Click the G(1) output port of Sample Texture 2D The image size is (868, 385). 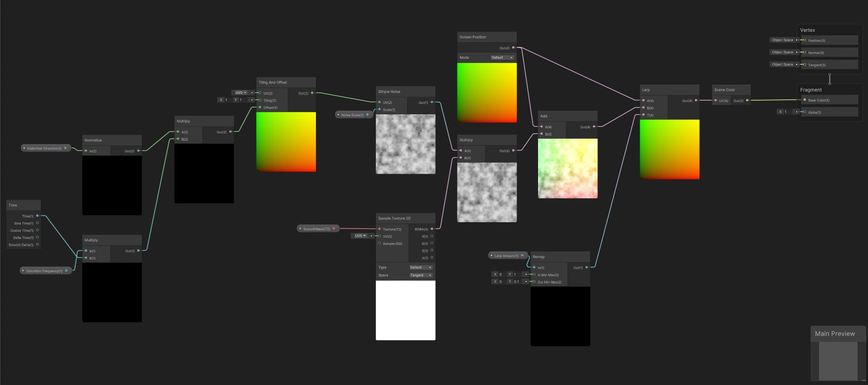(x=432, y=243)
